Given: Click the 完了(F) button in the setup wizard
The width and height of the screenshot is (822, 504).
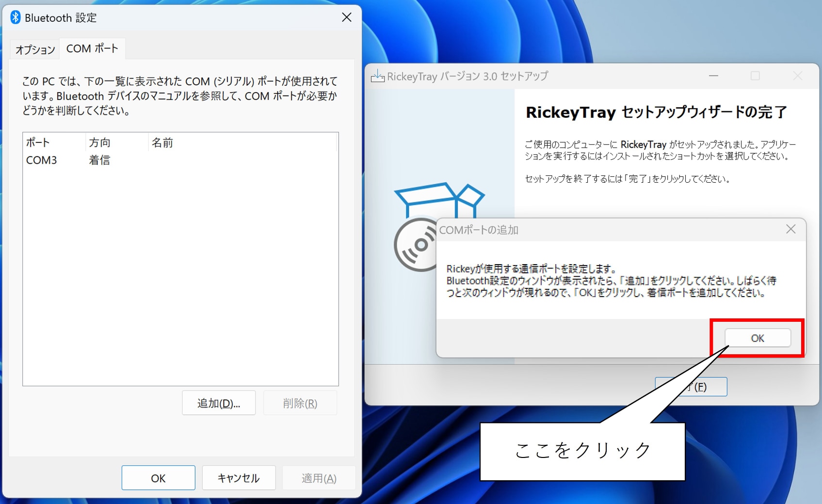Looking at the screenshot, I should point(691,386).
